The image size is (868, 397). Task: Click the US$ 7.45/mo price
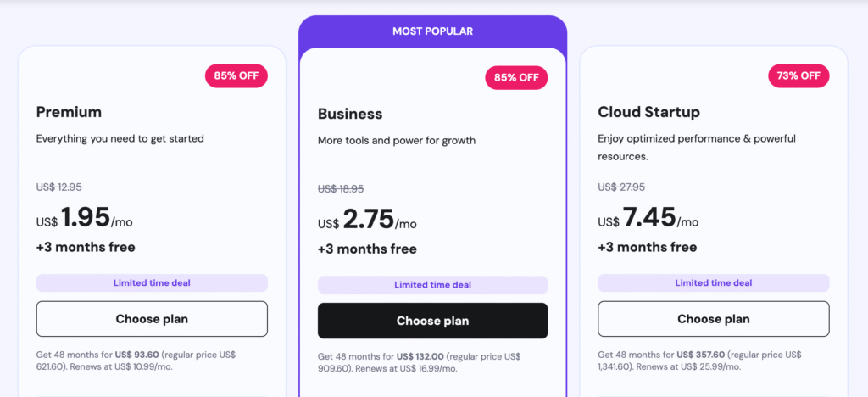click(x=648, y=220)
